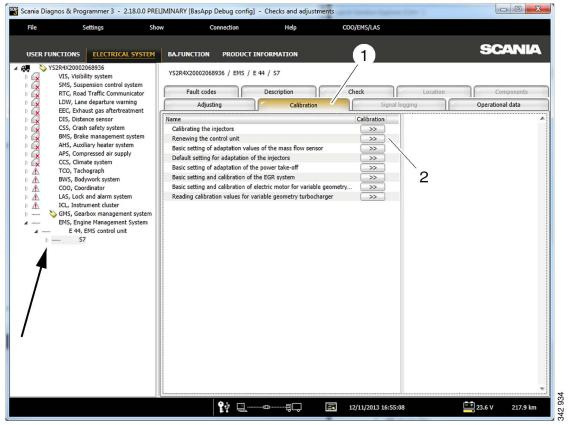Open the Description tab
Screen dimensions: 568x425
(279, 92)
